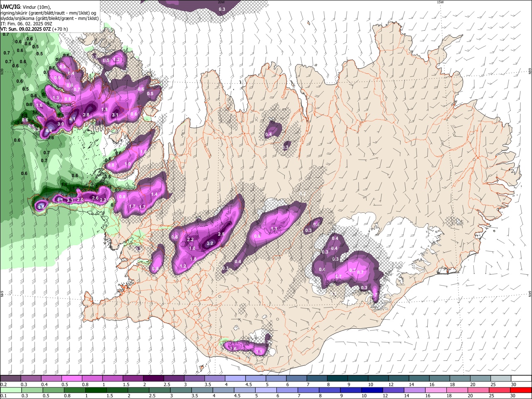Screen dimensions: 532x399
Task: Click the '0.9' value on the northern Westfjords
Action: click(x=57, y=78)
